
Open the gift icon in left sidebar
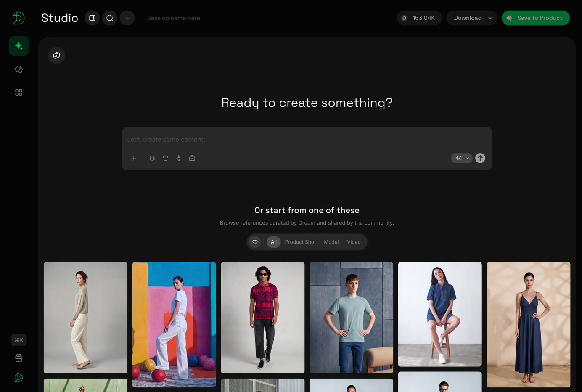tap(19, 358)
